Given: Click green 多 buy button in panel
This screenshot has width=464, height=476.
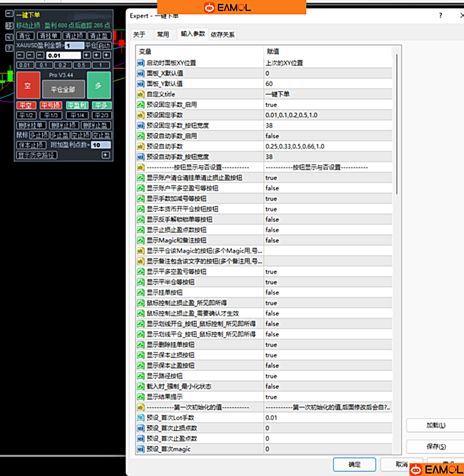Looking at the screenshot, I should coord(99,85).
